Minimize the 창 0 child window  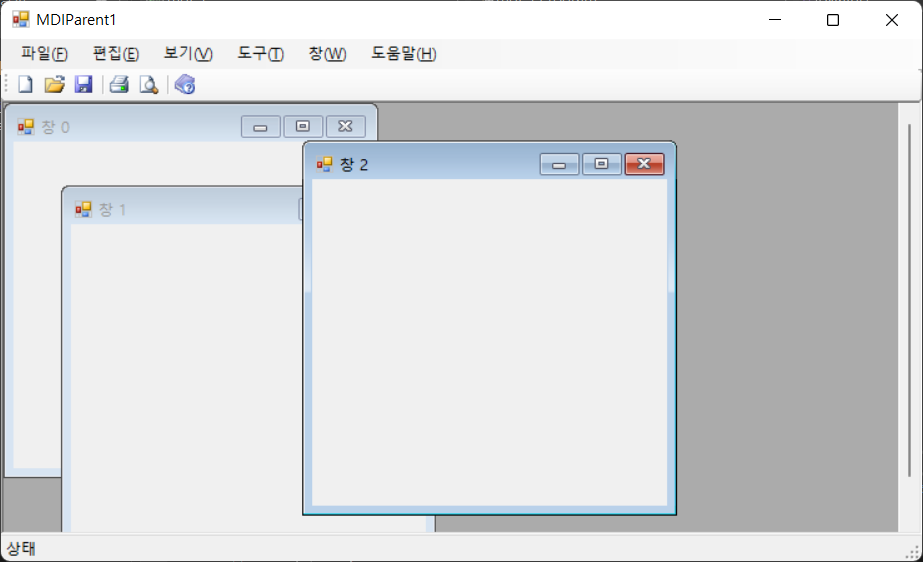pos(261,127)
